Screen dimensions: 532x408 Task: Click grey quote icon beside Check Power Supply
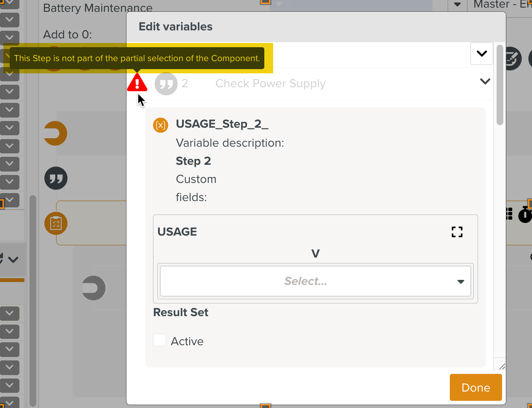(166, 83)
